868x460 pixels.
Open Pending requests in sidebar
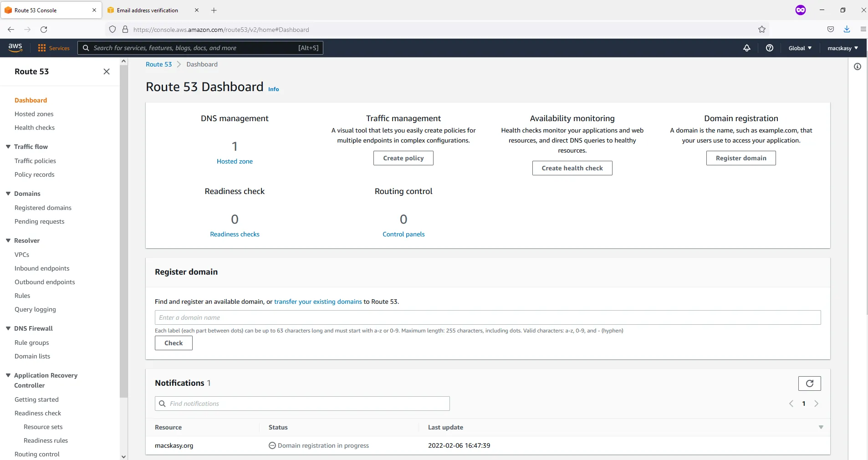point(39,221)
